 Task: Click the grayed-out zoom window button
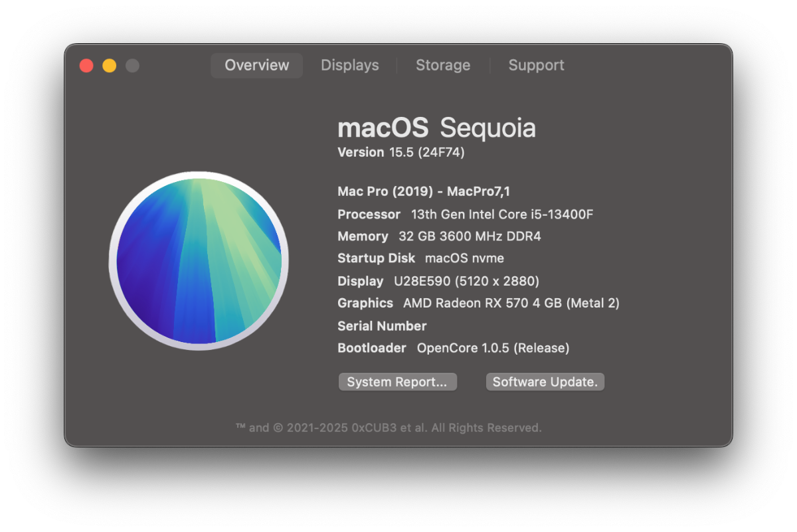[x=133, y=66]
